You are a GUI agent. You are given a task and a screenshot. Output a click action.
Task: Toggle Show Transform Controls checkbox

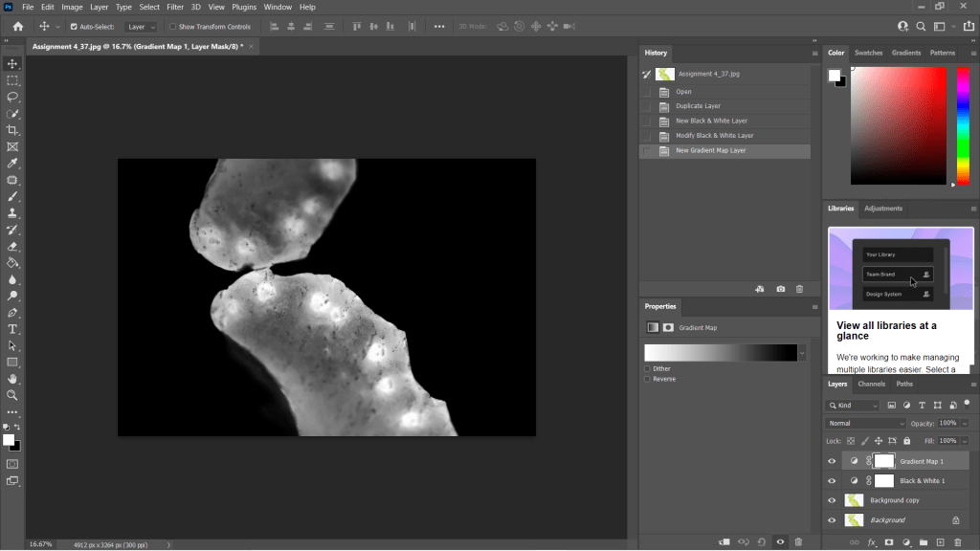click(x=173, y=27)
